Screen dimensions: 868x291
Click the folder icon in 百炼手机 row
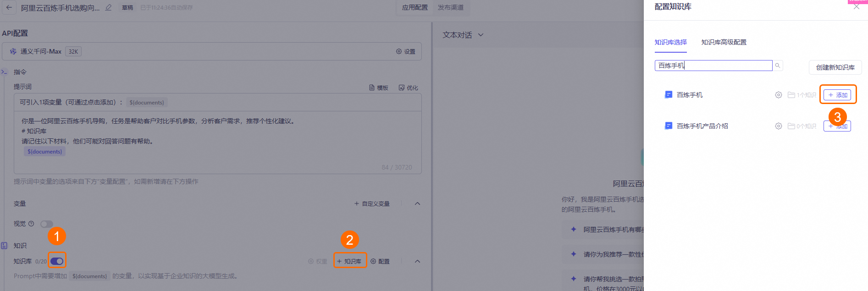791,95
